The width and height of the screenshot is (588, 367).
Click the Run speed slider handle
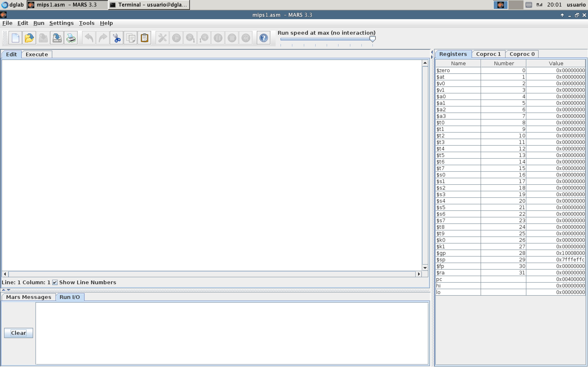click(372, 39)
